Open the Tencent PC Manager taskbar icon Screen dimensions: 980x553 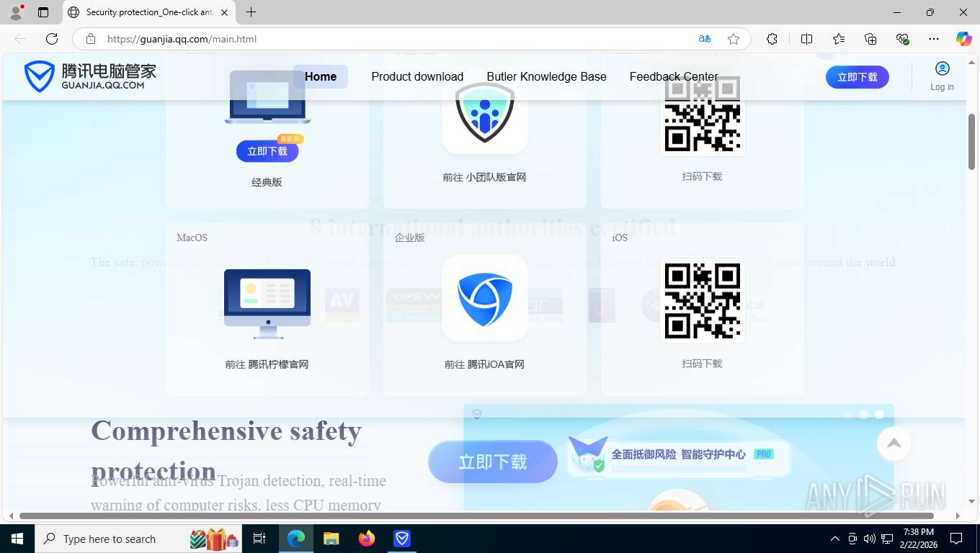(x=402, y=539)
